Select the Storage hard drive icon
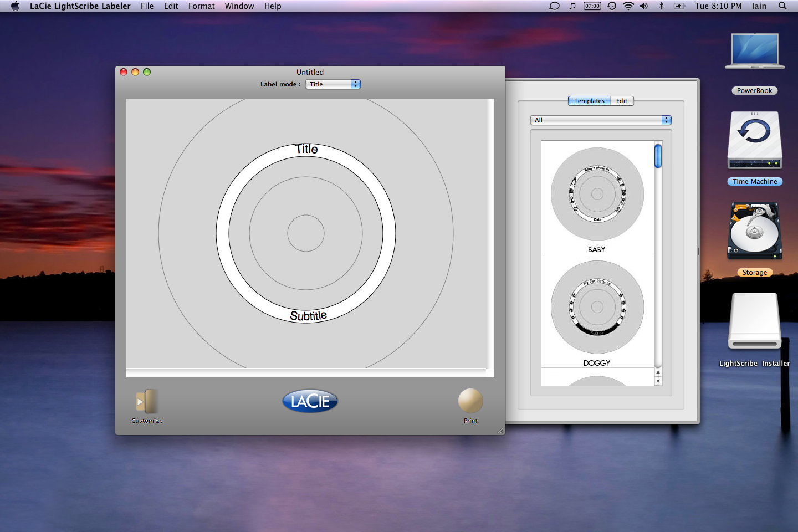Viewport: 798px width, 532px height. tap(755, 231)
